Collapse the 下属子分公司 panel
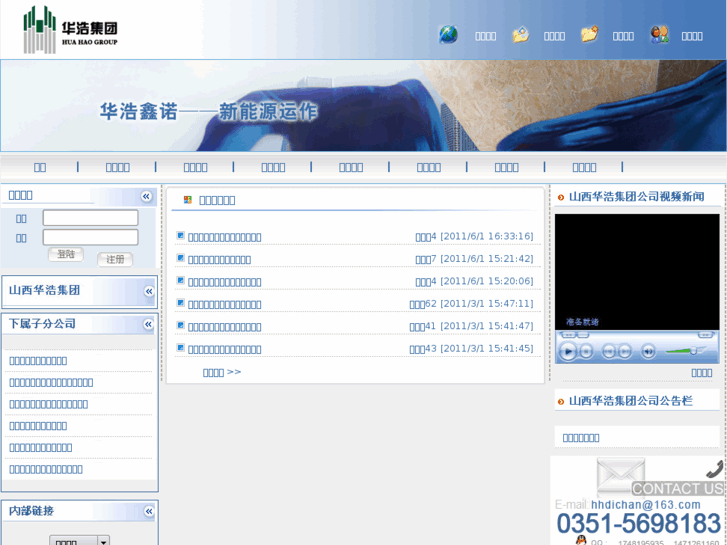 pyautogui.click(x=148, y=324)
